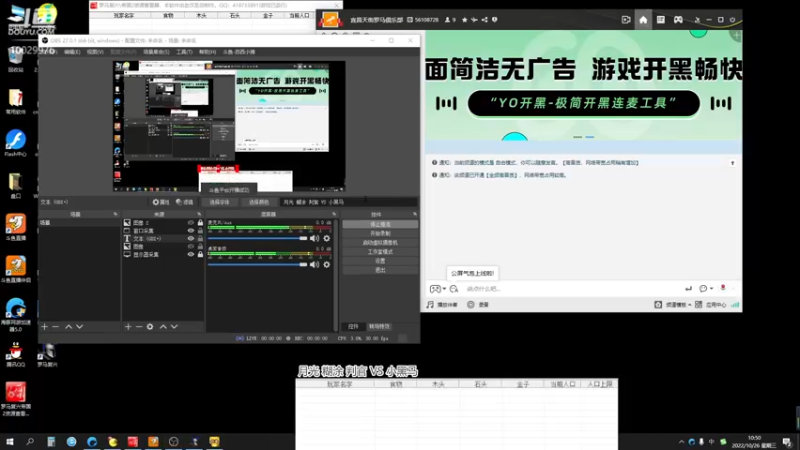The image size is (800, 450).
Task: Open 视图(V) menu in OBS
Action: 95,52
